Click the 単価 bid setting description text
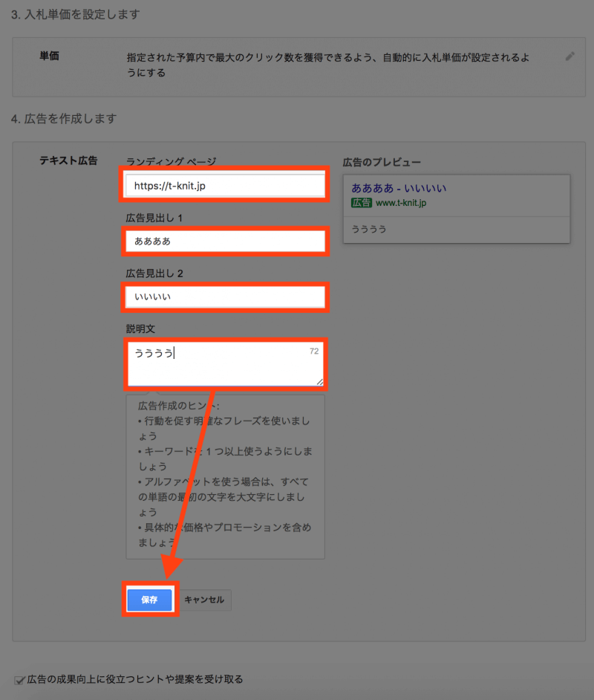This screenshot has width=594, height=700. (x=327, y=65)
